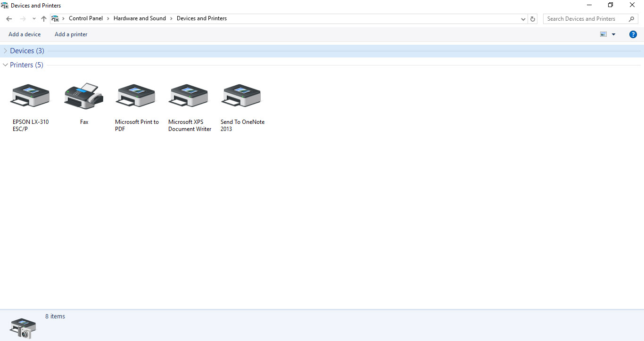Viewport: 644px width, 341px height.
Task: Click the Microsoft XPS Document Writer label
Action: click(x=190, y=125)
